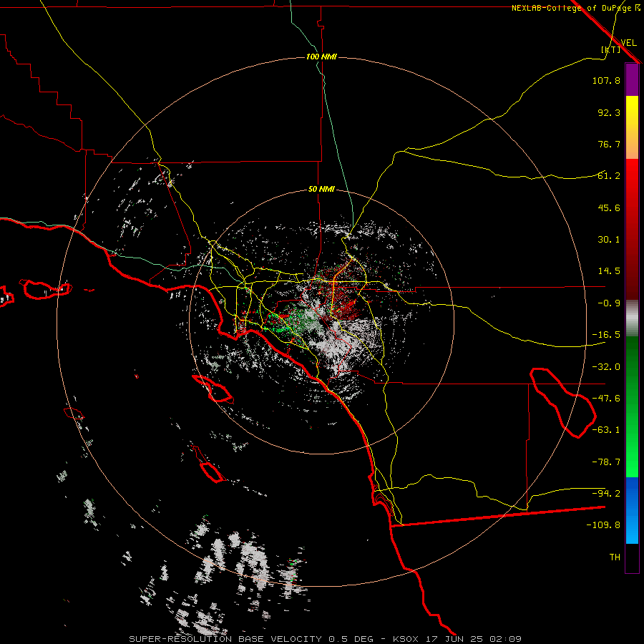Click the 100 NMI range ring label
The width and height of the screenshot is (644, 644).
coord(321,57)
